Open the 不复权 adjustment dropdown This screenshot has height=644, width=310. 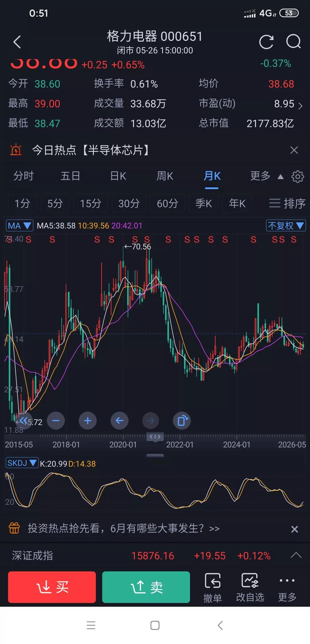tap(286, 226)
